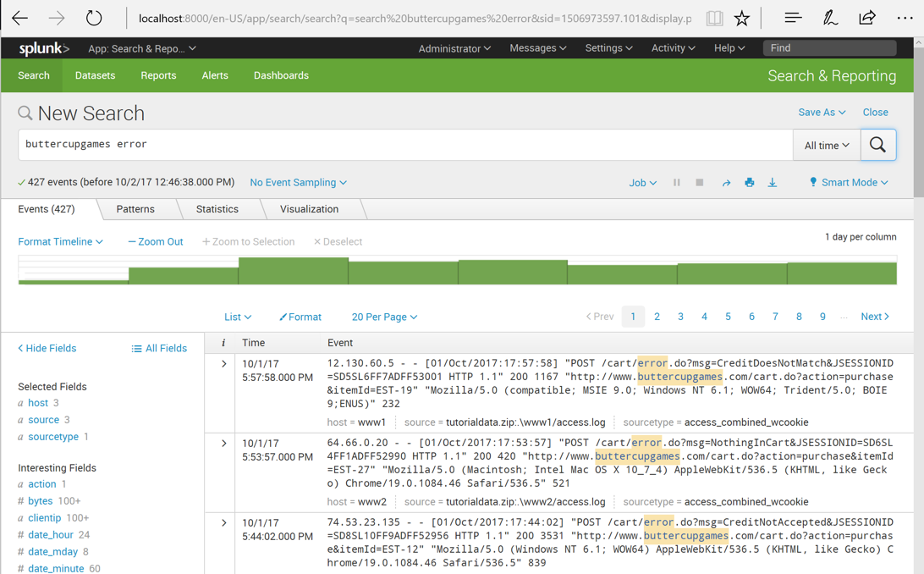Export search results with download icon
924x574 pixels.
tap(772, 183)
